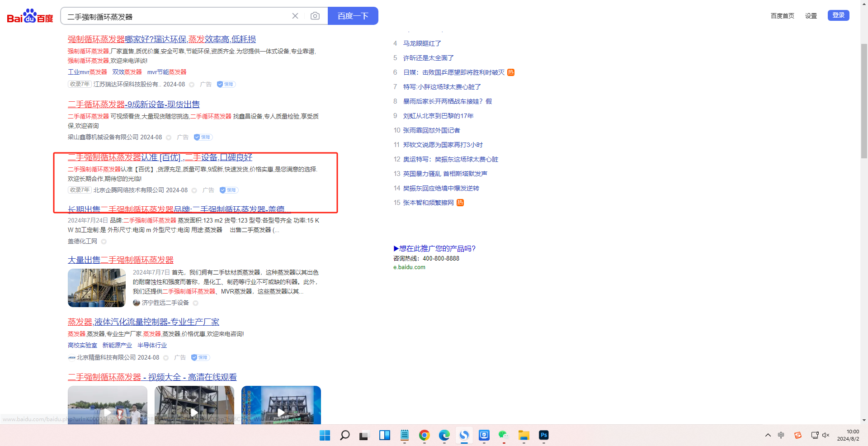Click the 百度一下 search button

point(353,16)
